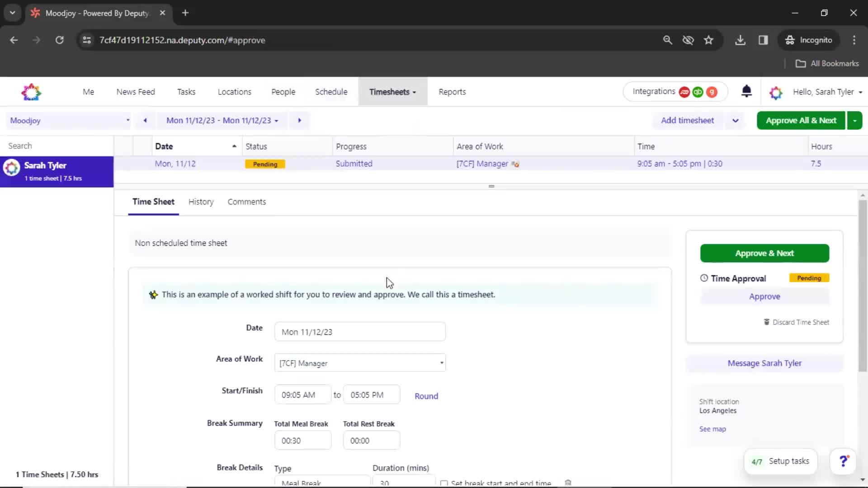Click the Round button next to finish time
This screenshot has height=488, width=868.
coord(427,396)
